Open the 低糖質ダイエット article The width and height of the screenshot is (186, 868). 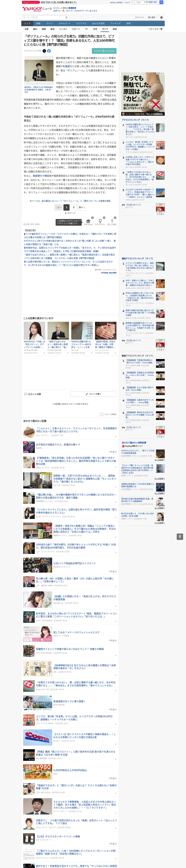pyautogui.click(x=70, y=649)
